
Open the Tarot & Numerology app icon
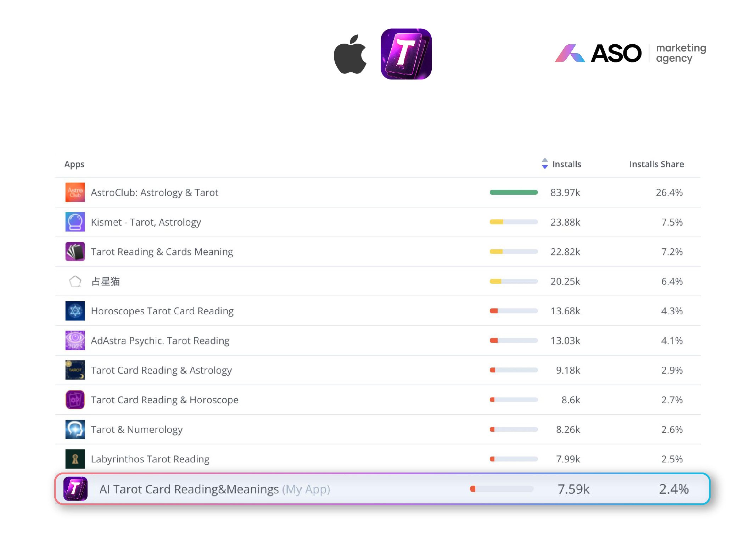[75, 429]
